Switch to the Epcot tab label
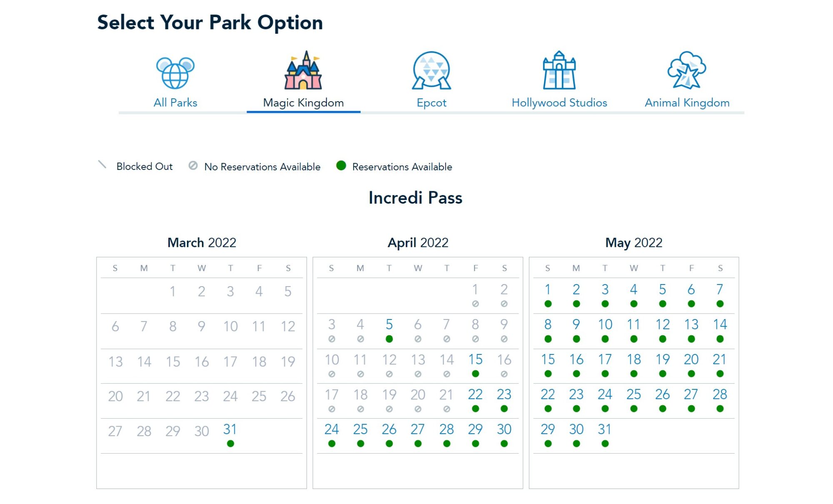Viewport: 833px width, 504px height. (431, 102)
